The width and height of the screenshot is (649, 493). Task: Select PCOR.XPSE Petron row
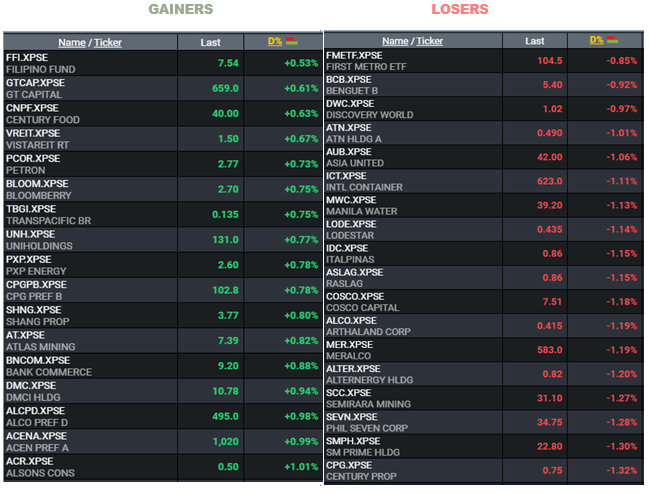click(163, 164)
